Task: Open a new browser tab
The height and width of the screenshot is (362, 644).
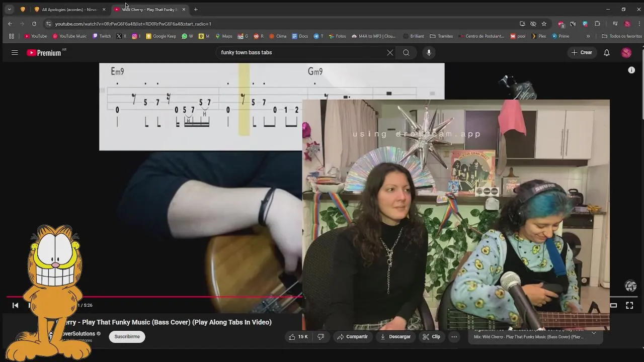Action: tap(196, 10)
